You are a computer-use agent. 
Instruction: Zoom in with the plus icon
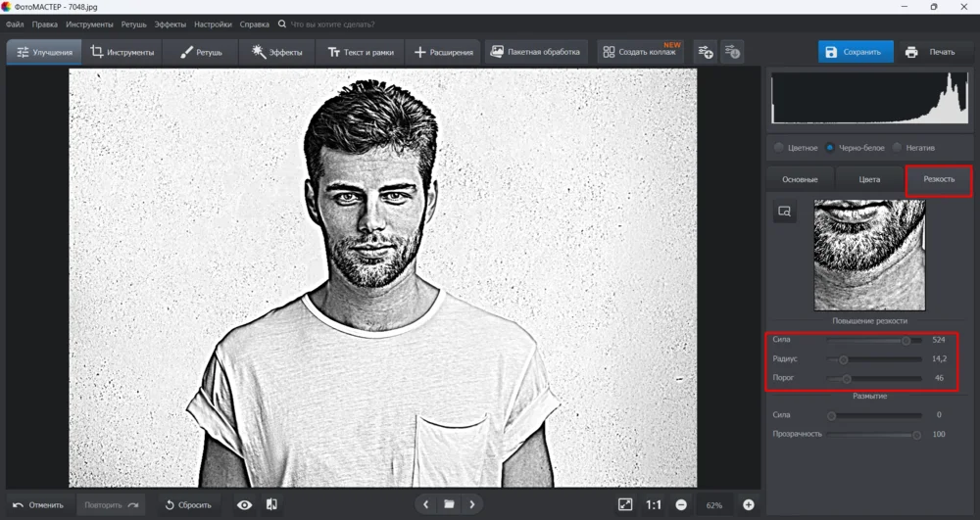[749, 504]
